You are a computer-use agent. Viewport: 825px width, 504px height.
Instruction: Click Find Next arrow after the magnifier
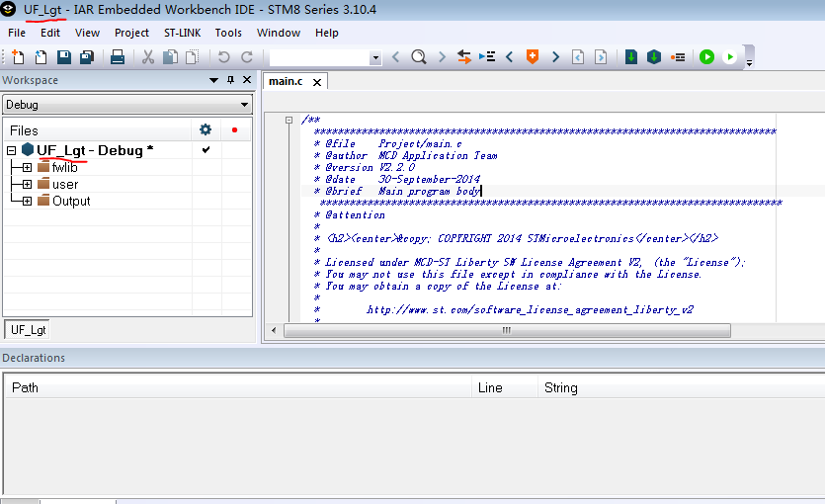442,56
